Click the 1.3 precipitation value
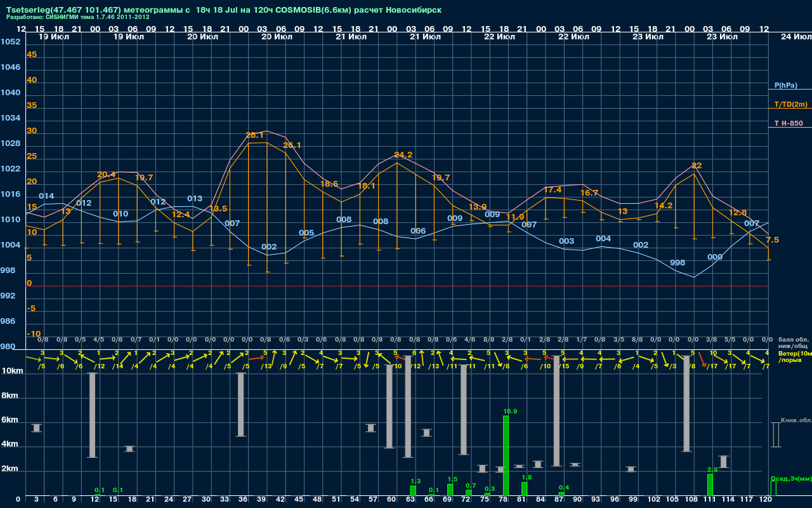 [x=416, y=481]
